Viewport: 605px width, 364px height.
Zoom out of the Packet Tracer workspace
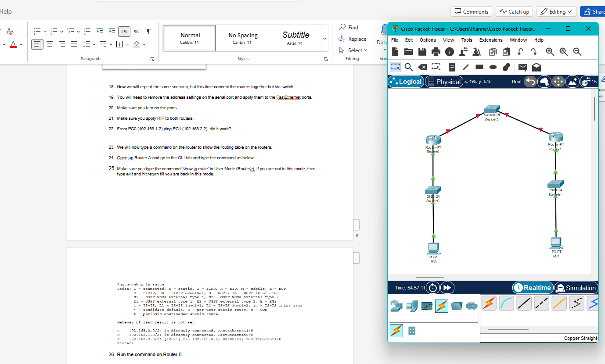coord(577,52)
